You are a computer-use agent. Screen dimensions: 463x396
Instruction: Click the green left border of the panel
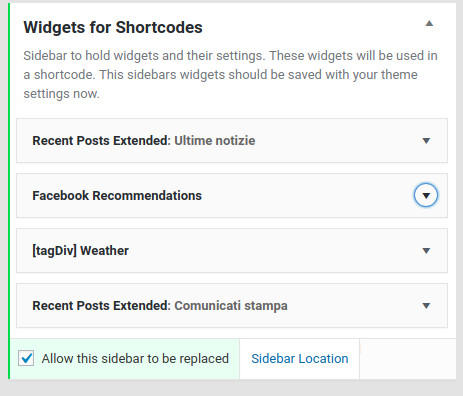coord(9,191)
